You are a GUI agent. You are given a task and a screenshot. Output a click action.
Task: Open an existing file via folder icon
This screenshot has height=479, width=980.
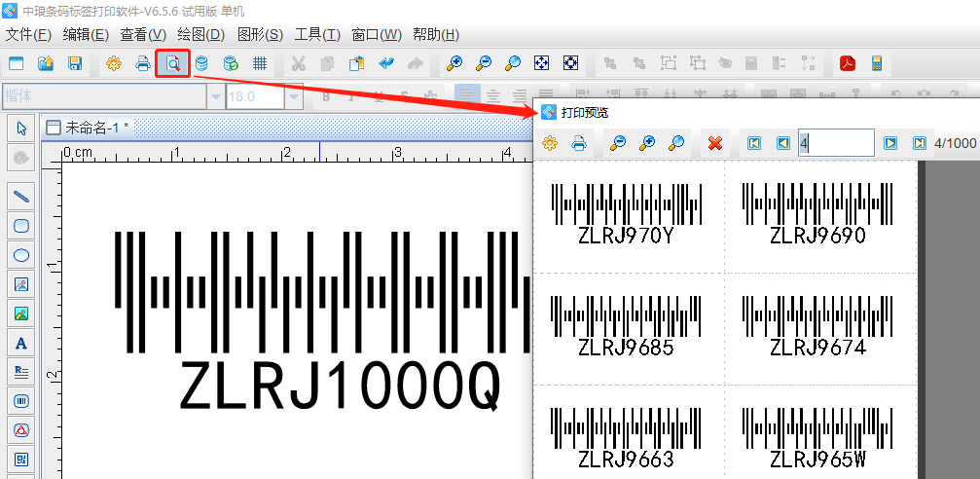46,63
